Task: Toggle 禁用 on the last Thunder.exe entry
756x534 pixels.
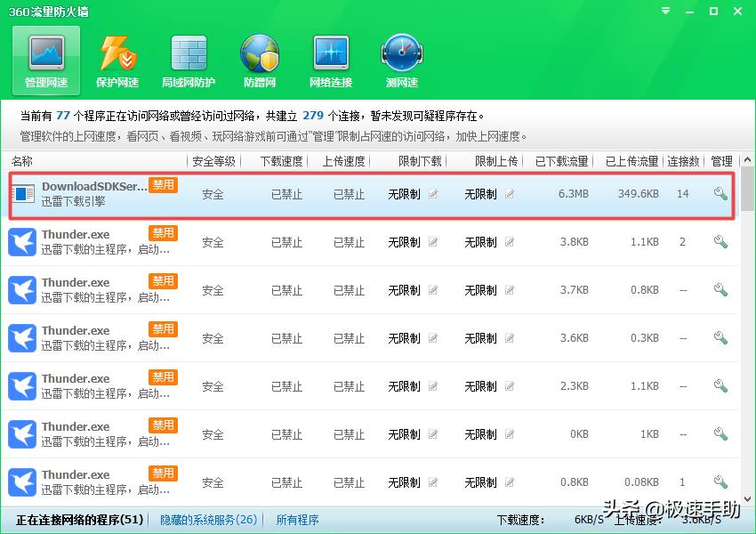Action: 163,473
